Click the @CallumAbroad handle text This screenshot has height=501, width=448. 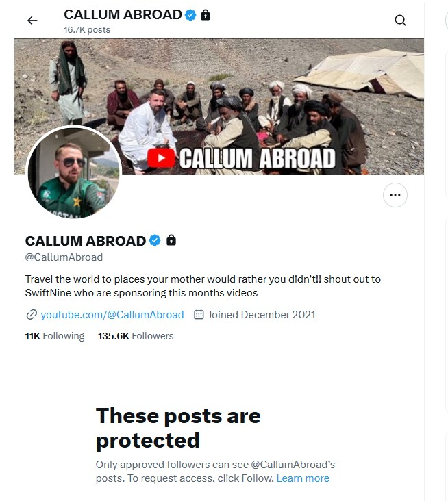64,257
